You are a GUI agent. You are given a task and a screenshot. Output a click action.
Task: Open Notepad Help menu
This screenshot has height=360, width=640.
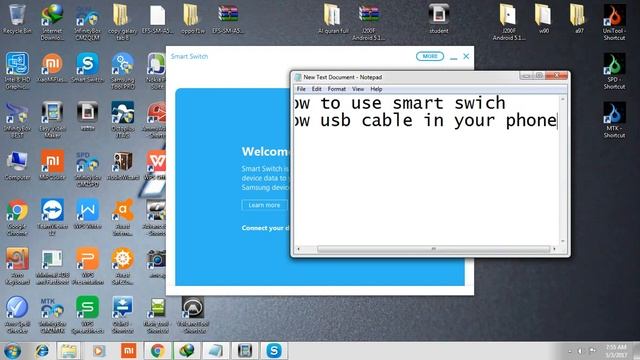(x=376, y=89)
